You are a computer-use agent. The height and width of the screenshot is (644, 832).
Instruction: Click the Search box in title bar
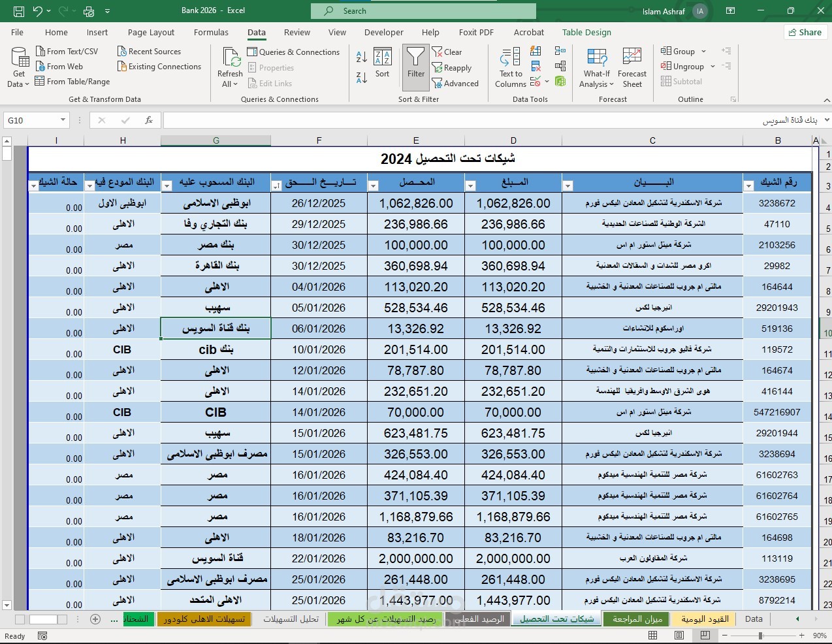(x=423, y=11)
